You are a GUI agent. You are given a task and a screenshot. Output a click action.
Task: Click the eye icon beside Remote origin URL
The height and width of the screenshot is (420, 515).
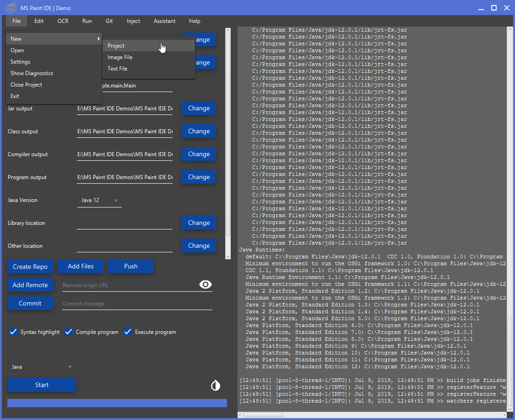pos(205,284)
